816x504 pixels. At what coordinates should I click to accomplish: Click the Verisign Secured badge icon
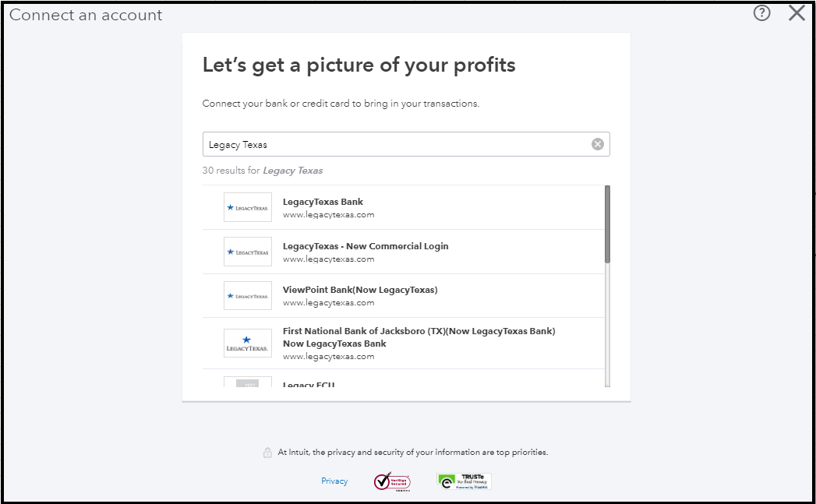coord(392,481)
